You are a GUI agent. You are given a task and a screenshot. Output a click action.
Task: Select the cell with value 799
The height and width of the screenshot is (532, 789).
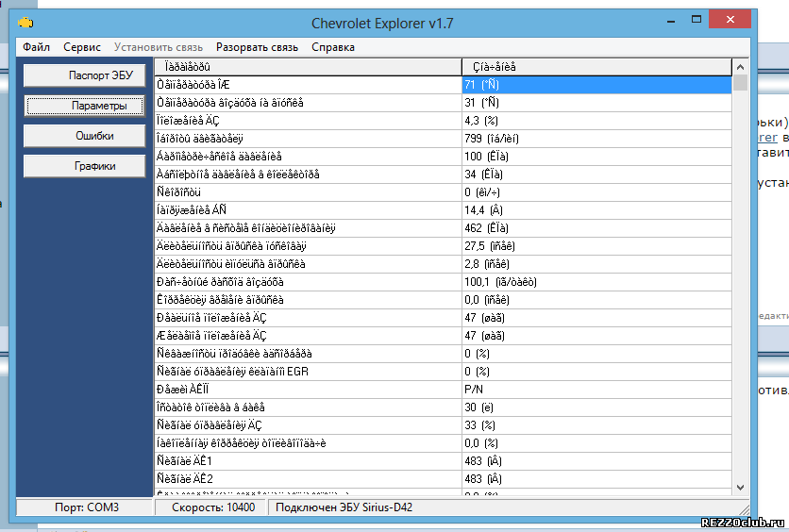596,139
